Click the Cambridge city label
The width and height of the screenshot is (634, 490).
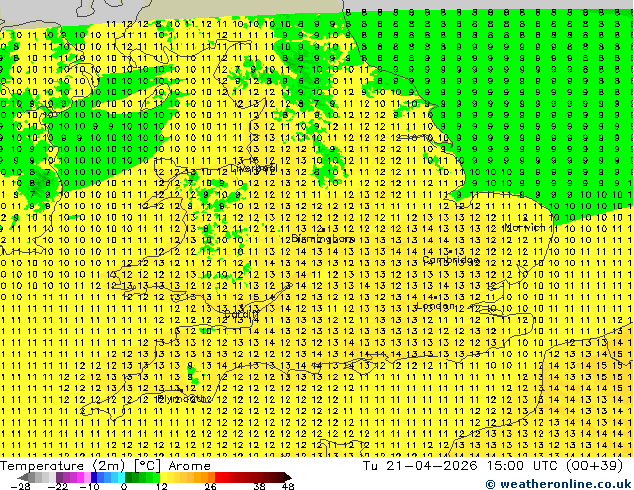(x=451, y=260)
